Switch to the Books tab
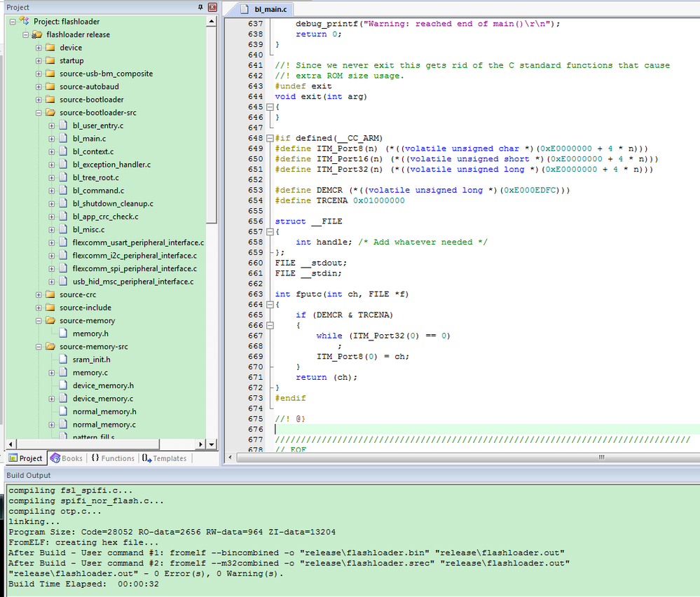700x597 pixels. (x=67, y=458)
